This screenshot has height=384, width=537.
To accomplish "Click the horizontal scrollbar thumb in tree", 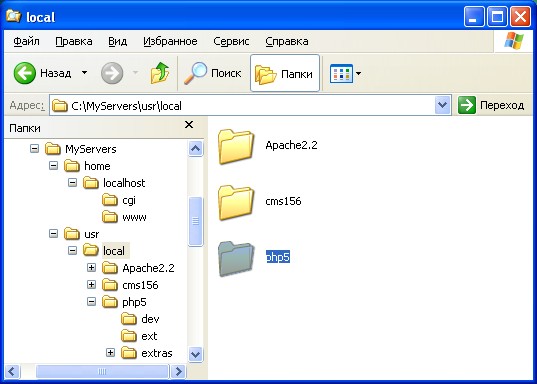I will tap(102, 371).
